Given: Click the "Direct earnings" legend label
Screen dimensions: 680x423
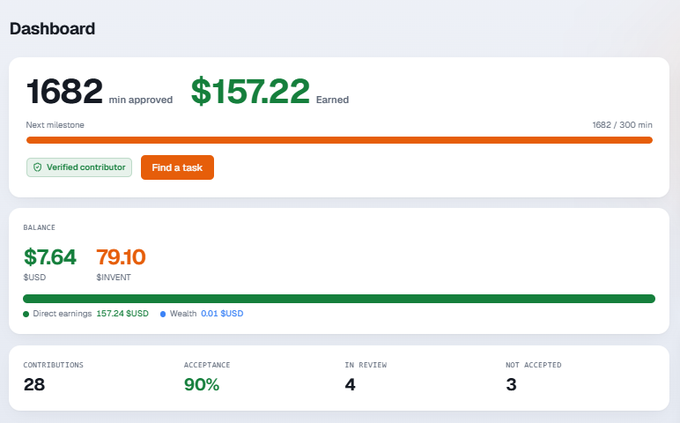Looking at the screenshot, I should (62, 314).
